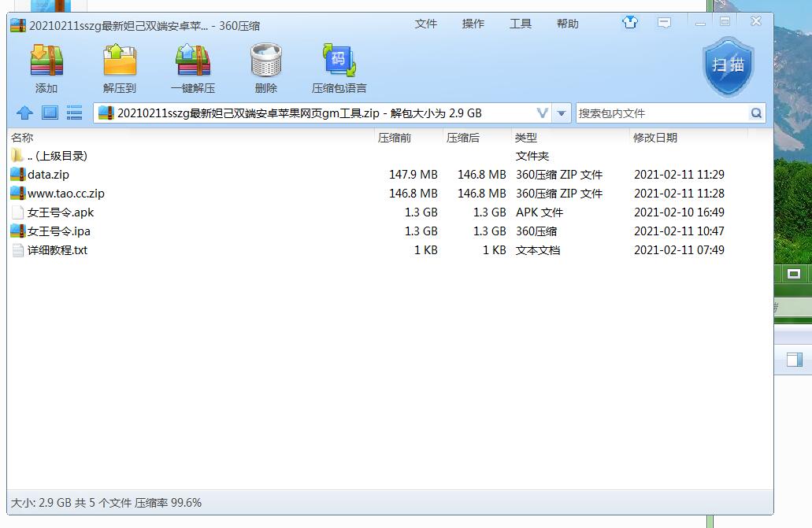The width and height of the screenshot is (812, 528).
Task: Open the 文件 (File) menu
Action: pos(426,24)
